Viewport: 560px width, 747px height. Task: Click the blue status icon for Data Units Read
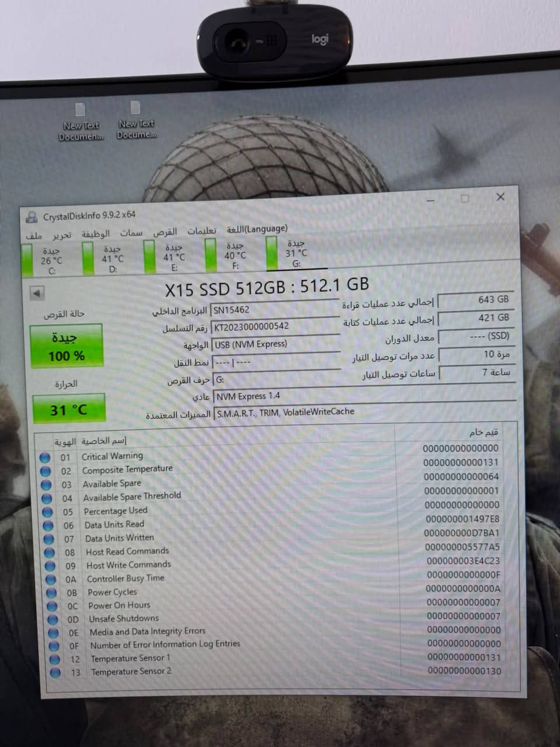pos(48,525)
